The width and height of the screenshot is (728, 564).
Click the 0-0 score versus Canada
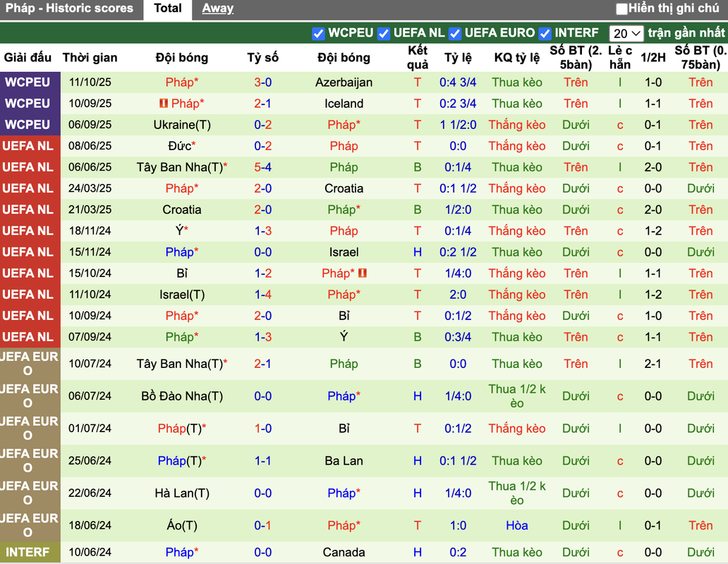pos(263,552)
